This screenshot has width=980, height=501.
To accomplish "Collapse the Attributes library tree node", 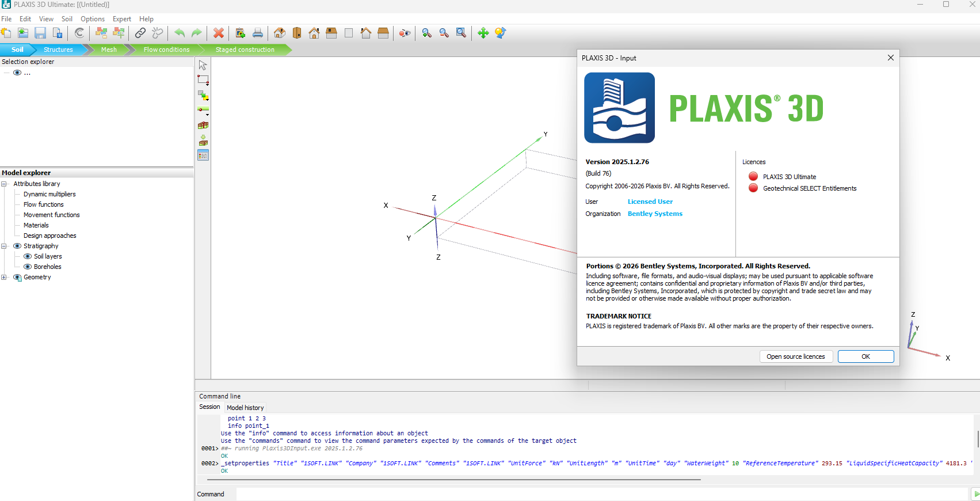I will tap(4, 184).
